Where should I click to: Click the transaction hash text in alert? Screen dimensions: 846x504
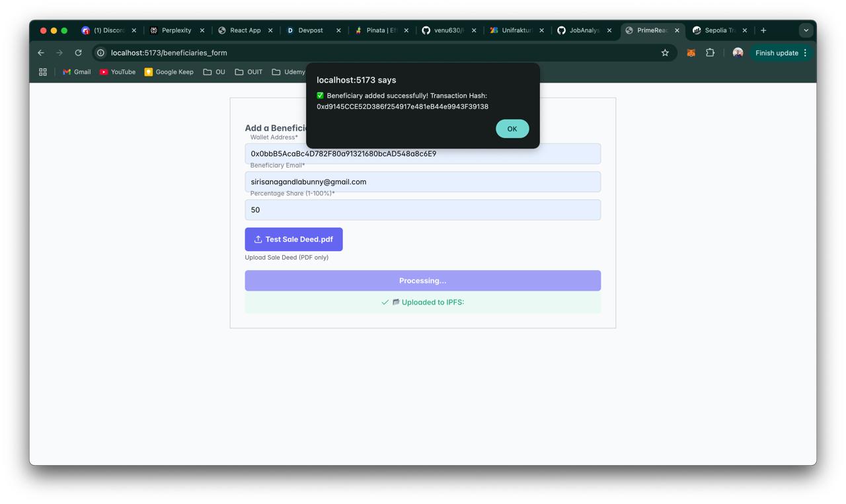click(403, 106)
